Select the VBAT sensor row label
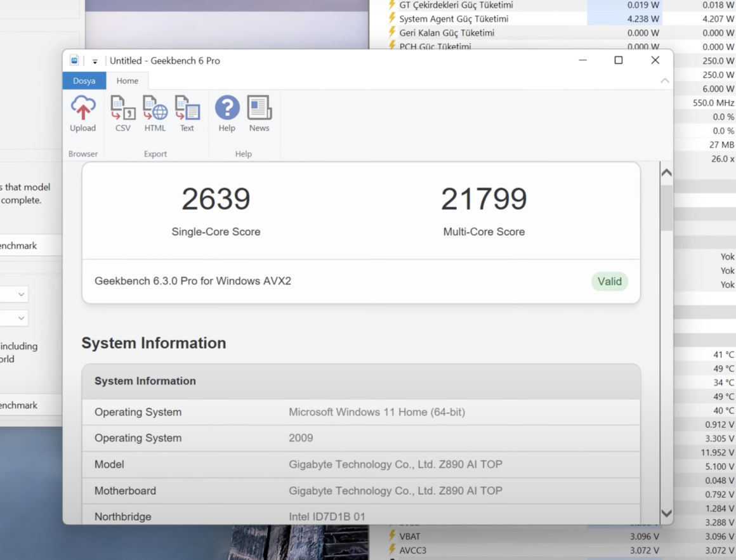The height and width of the screenshot is (560, 736). pyautogui.click(x=410, y=537)
